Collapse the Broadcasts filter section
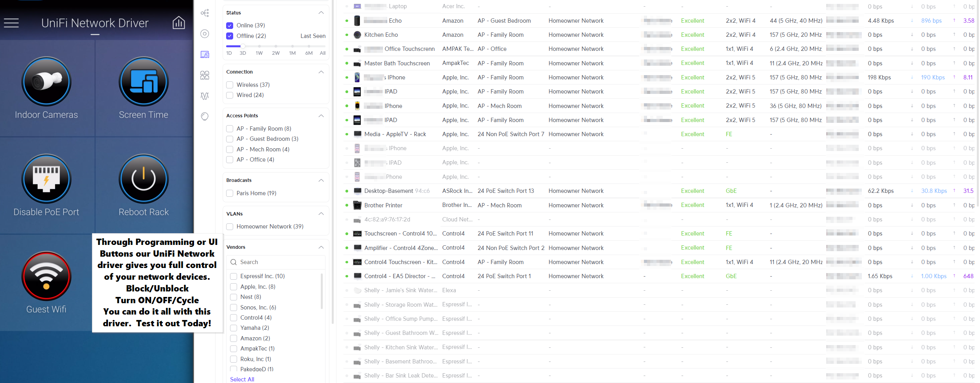The image size is (980, 383). point(321,180)
